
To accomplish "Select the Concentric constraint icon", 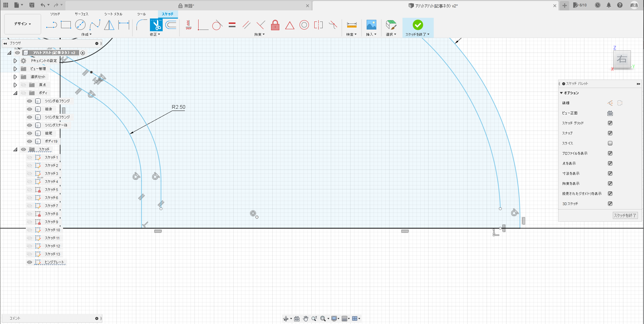I will [304, 25].
